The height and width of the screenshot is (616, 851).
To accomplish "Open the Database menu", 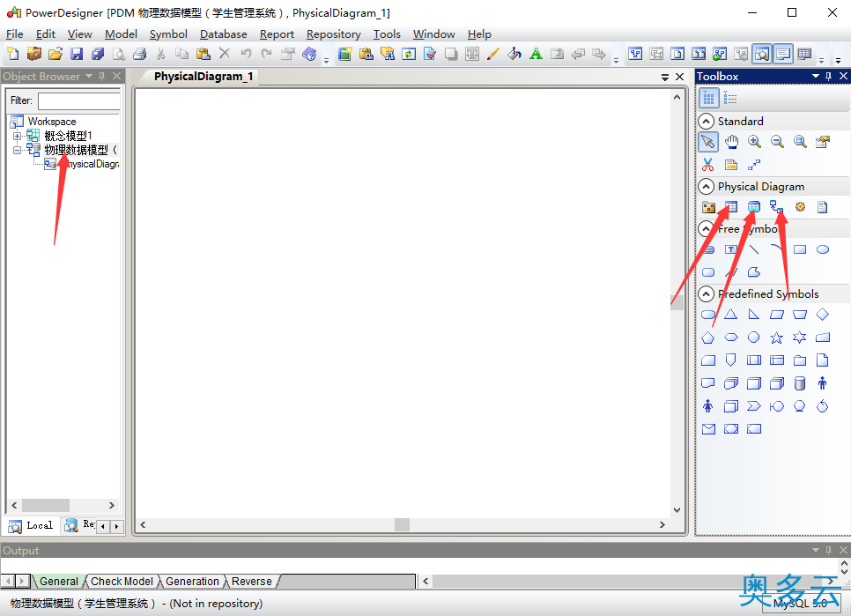I will [223, 34].
